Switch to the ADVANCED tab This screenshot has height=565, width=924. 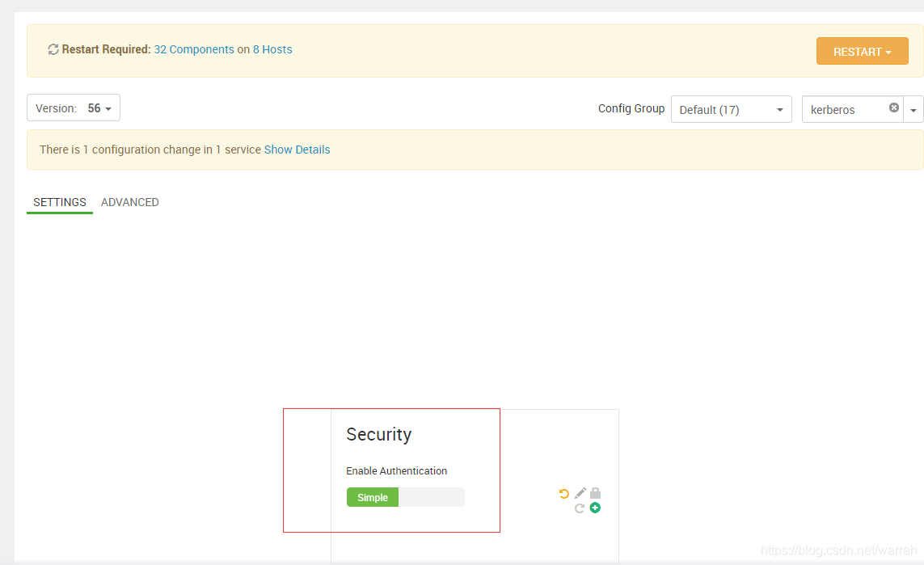point(129,202)
